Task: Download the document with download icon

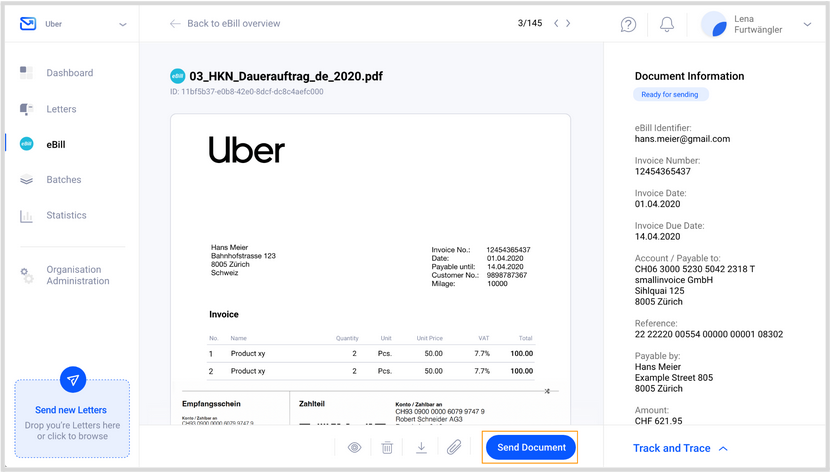Action: (421, 448)
